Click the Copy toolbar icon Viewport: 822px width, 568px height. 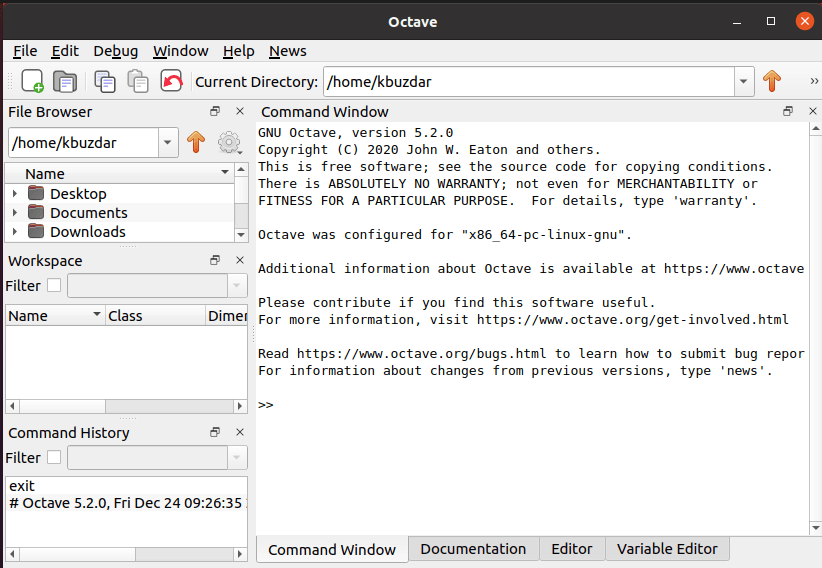click(x=104, y=82)
